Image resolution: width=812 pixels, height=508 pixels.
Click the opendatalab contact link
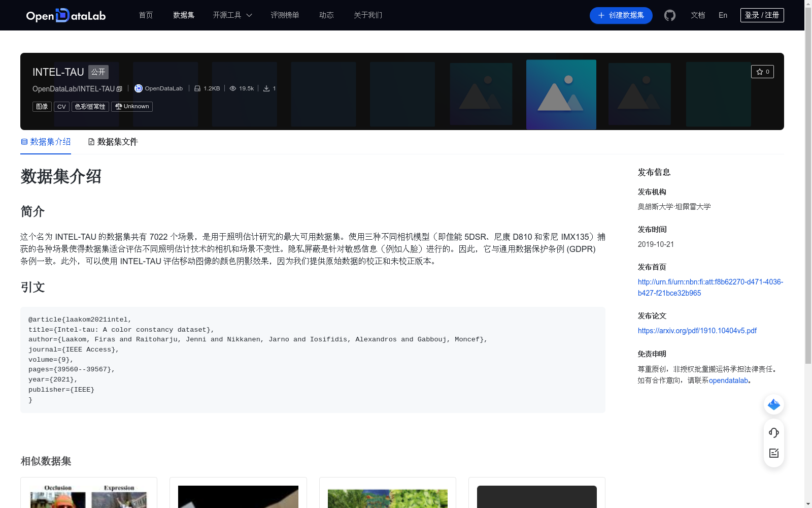tap(728, 380)
